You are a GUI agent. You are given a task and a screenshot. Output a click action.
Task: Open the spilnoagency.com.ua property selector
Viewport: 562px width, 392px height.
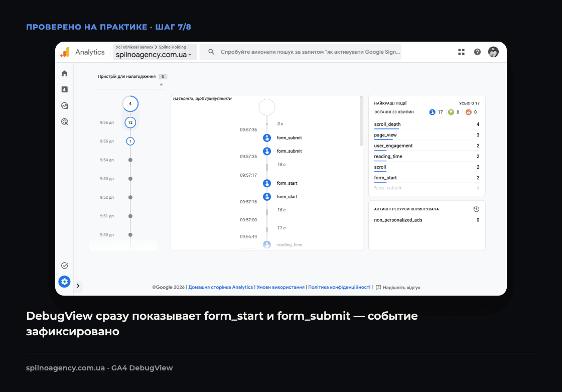click(x=155, y=52)
